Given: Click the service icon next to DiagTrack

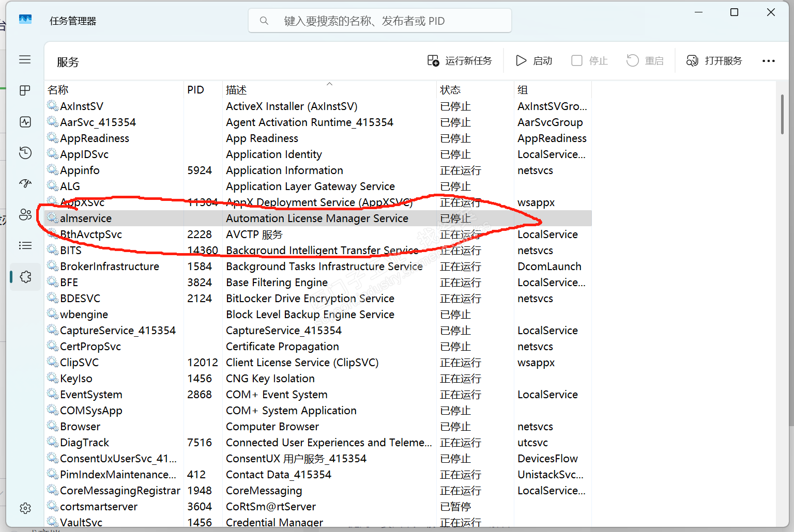Looking at the screenshot, I should [52, 442].
